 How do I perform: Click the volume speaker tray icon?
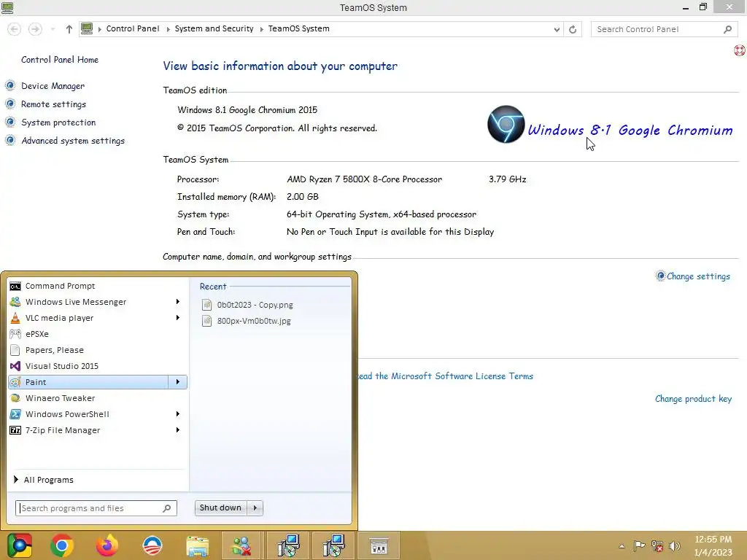[675, 545]
